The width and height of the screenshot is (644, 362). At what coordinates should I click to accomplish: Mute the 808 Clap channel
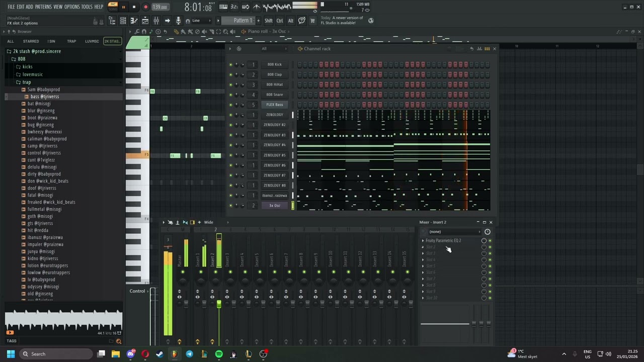pyautogui.click(x=230, y=74)
